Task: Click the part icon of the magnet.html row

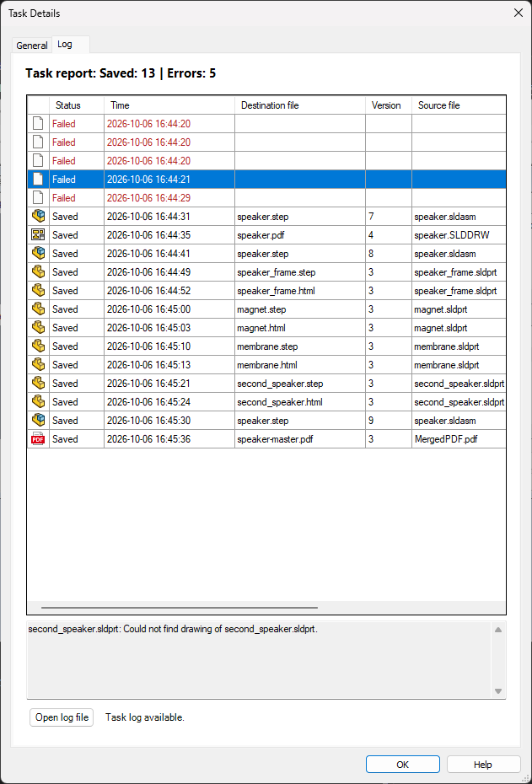Action: 38,327
